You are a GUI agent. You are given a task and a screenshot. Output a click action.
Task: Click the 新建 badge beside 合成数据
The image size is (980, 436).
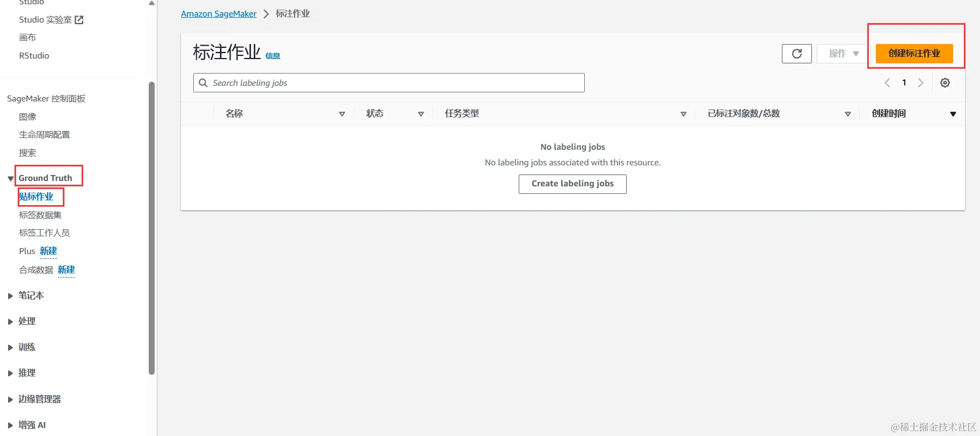(66, 270)
